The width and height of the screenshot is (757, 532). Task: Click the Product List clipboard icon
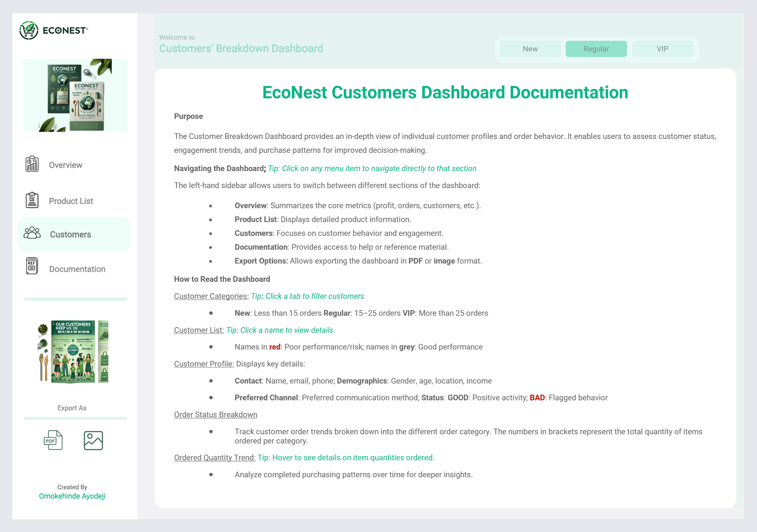(x=32, y=200)
